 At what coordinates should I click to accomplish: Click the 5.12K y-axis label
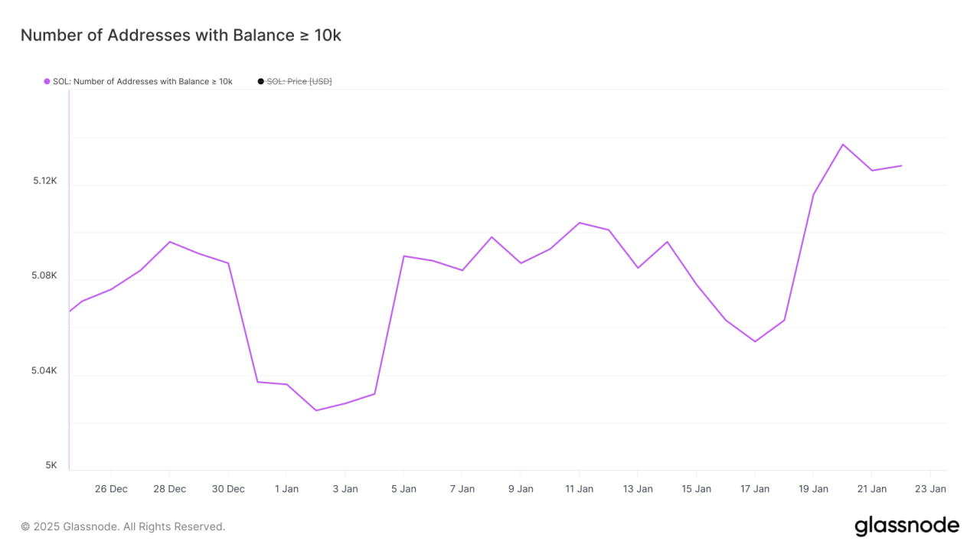coord(45,181)
